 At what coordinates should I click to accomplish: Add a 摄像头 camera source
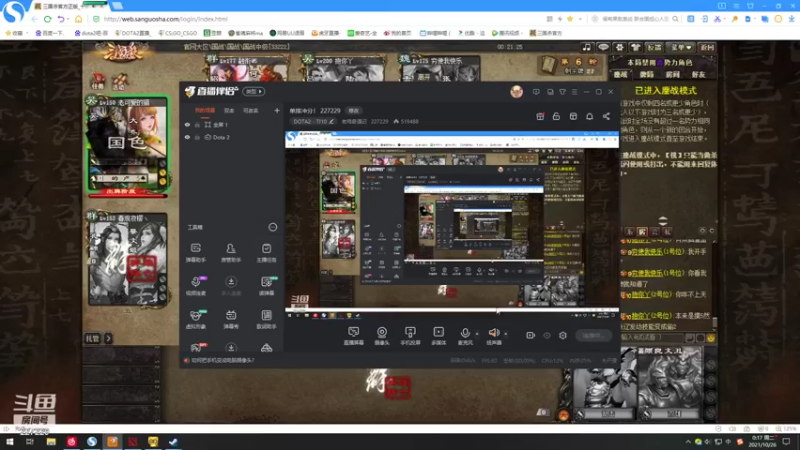(x=382, y=336)
